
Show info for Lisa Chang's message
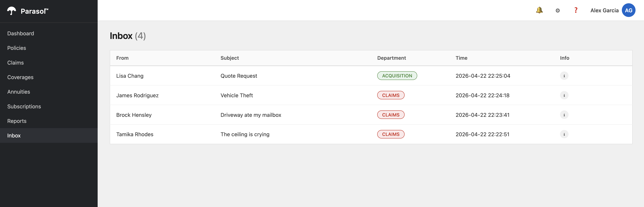pyautogui.click(x=564, y=76)
